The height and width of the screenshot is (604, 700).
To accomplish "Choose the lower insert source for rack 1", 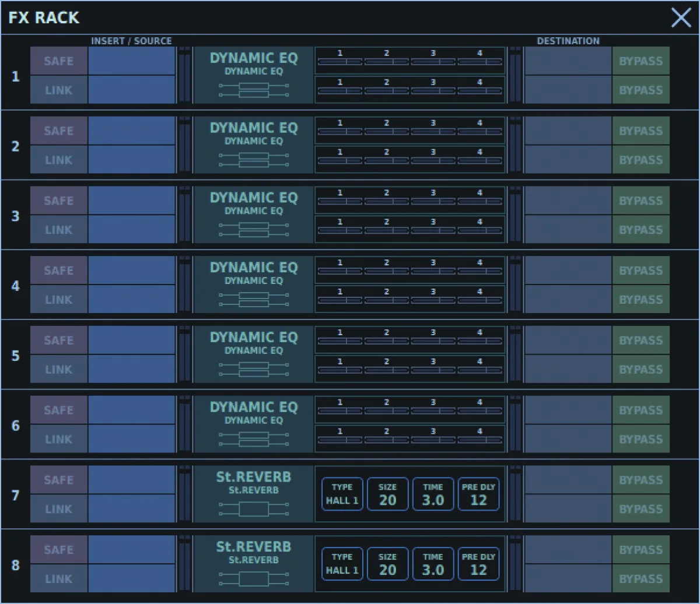I will click(x=132, y=90).
